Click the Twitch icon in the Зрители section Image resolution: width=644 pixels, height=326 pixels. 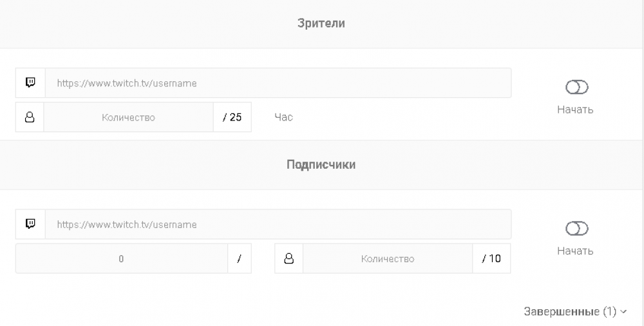tap(30, 82)
